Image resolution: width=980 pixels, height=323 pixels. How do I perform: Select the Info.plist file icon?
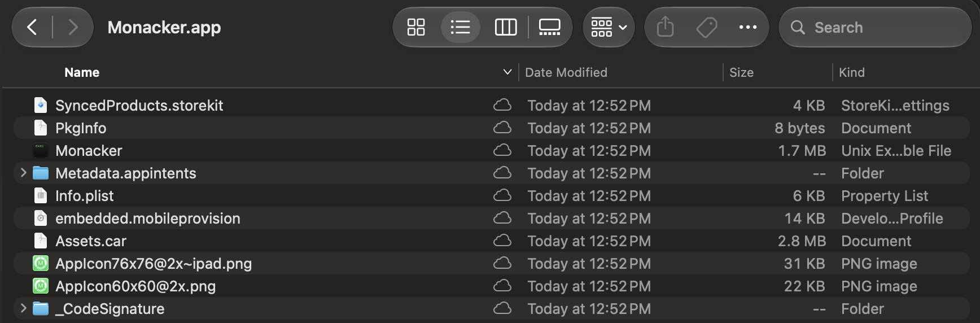(41, 195)
